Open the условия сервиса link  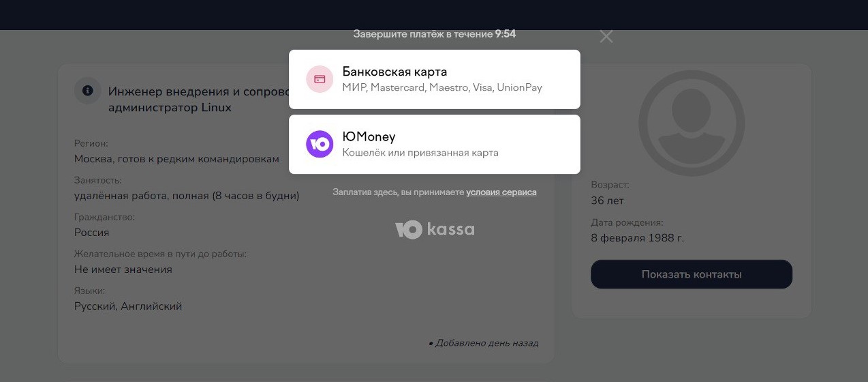tap(501, 192)
